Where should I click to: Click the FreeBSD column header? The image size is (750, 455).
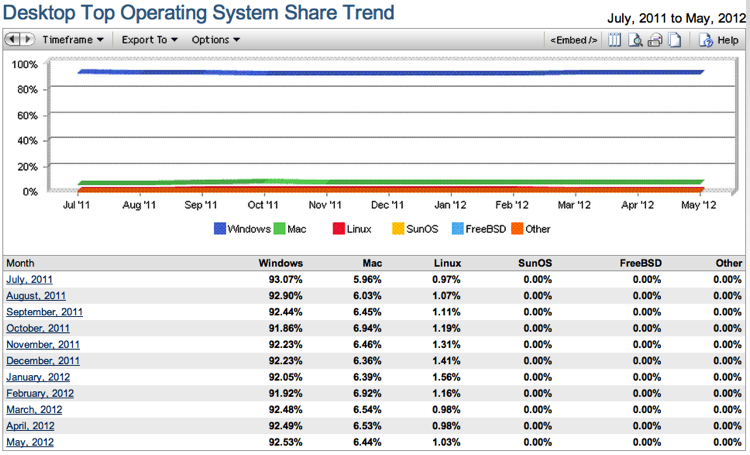641,263
